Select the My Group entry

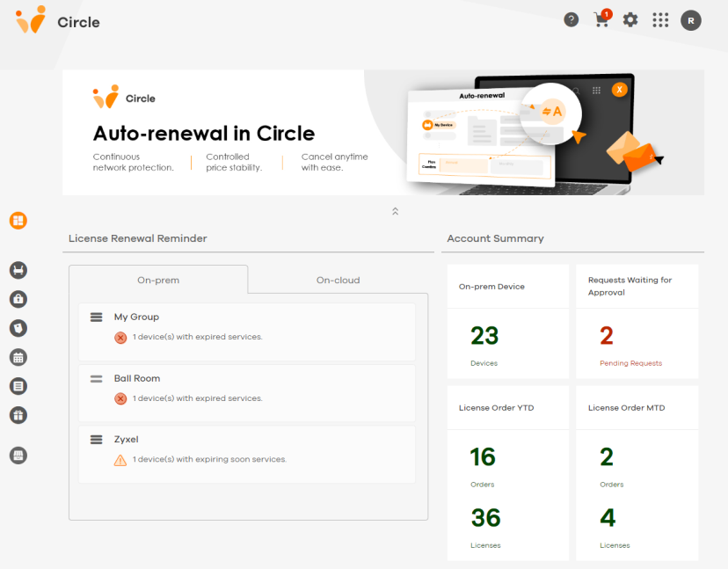tap(247, 332)
